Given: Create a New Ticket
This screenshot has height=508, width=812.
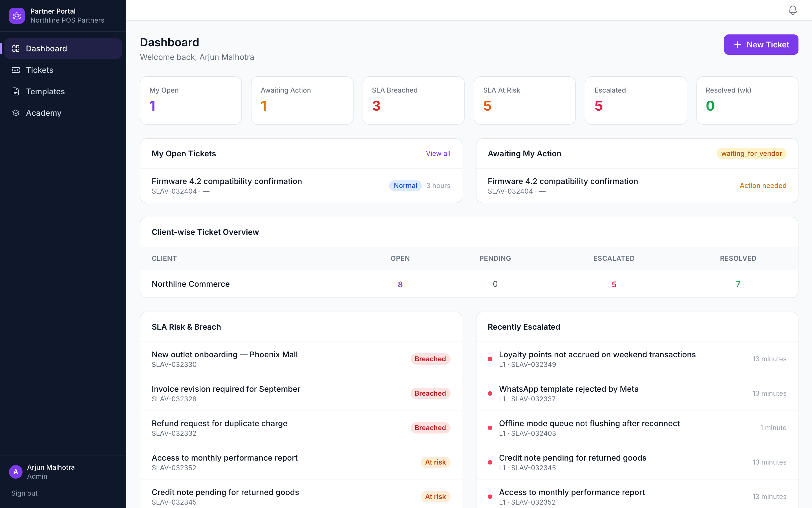Looking at the screenshot, I should pos(761,45).
